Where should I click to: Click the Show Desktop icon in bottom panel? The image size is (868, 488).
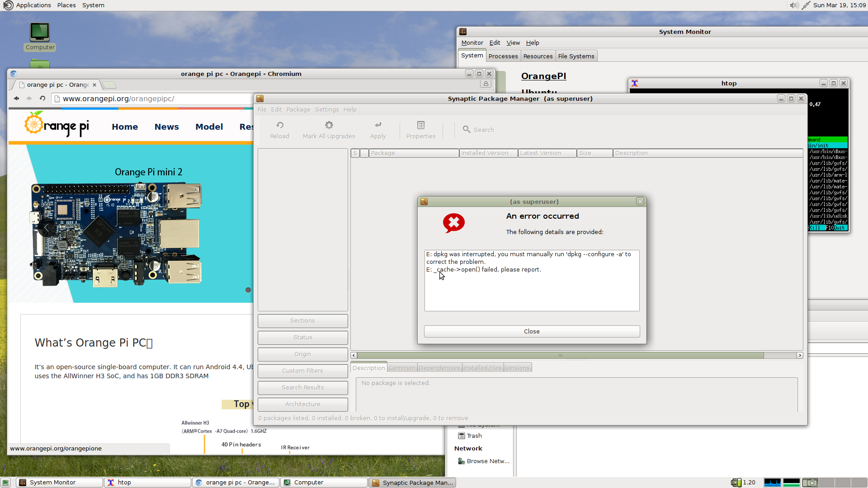(x=5, y=483)
